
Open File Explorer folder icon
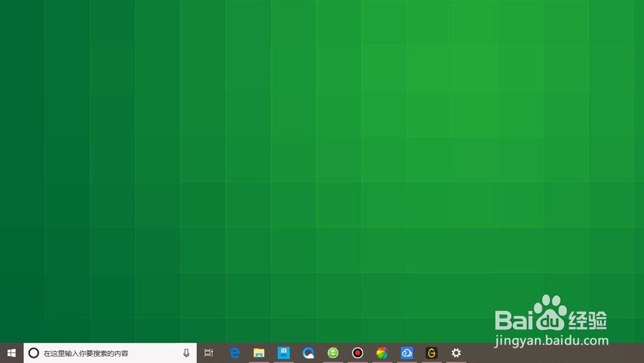tap(259, 353)
